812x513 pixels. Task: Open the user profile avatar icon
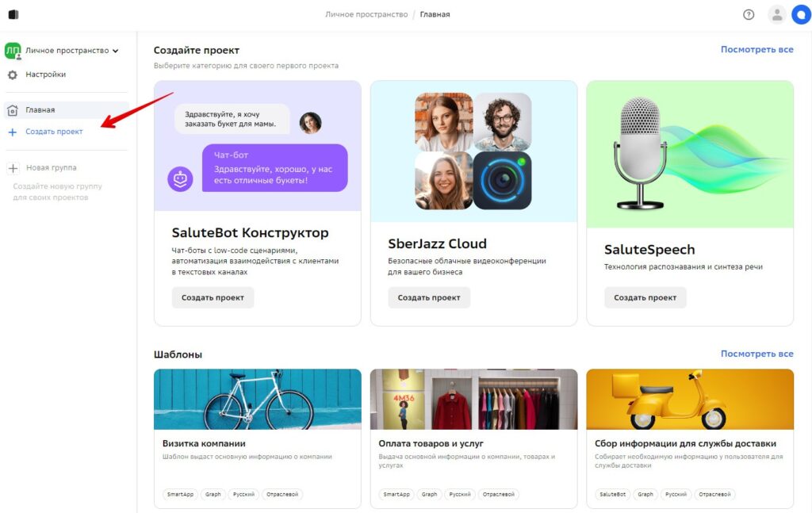click(x=777, y=14)
